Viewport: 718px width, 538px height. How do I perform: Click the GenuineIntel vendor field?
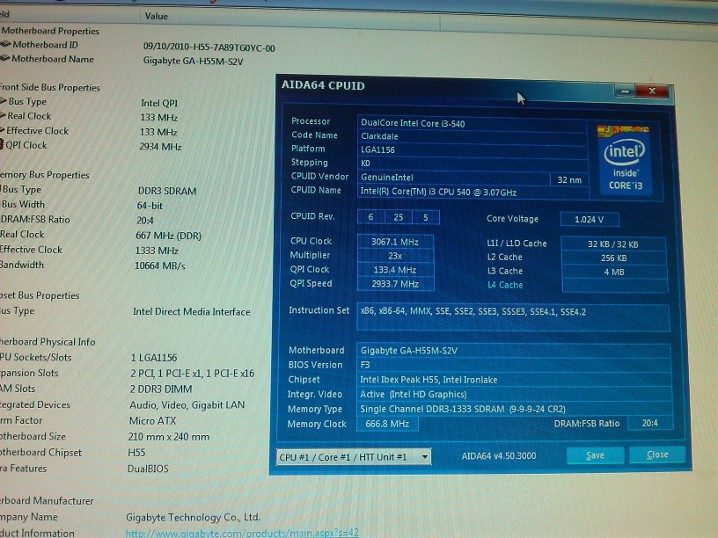coord(453,177)
